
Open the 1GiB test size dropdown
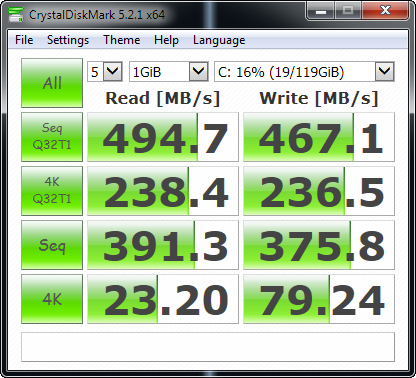coord(169,71)
